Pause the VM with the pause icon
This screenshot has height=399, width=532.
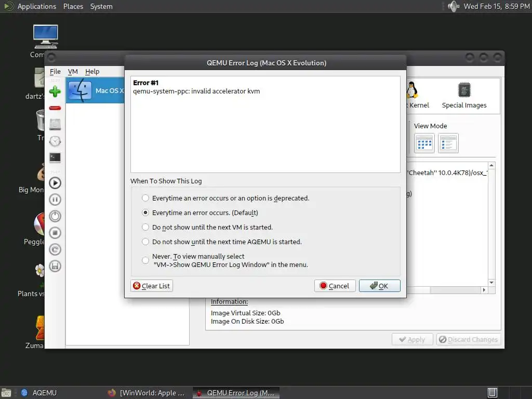pos(55,199)
